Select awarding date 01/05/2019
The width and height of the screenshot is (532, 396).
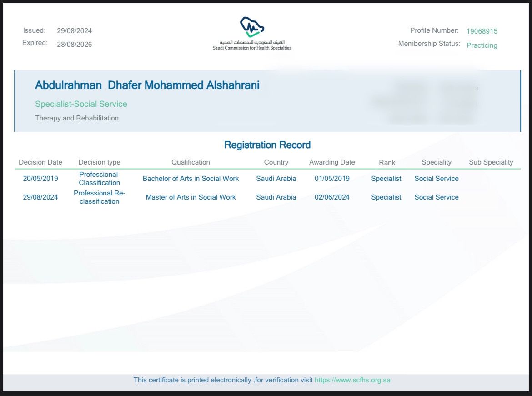point(332,179)
